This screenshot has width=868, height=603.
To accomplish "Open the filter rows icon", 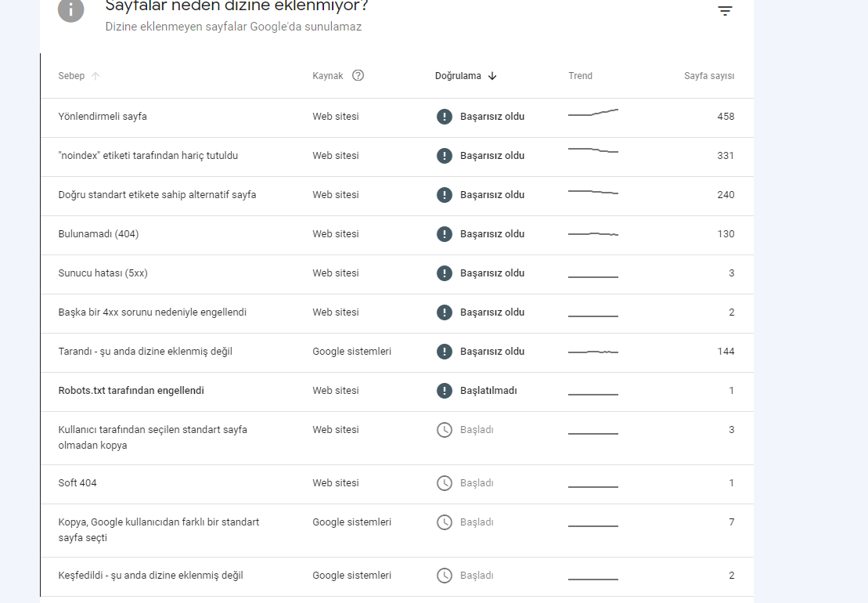I will coord(725,10).
